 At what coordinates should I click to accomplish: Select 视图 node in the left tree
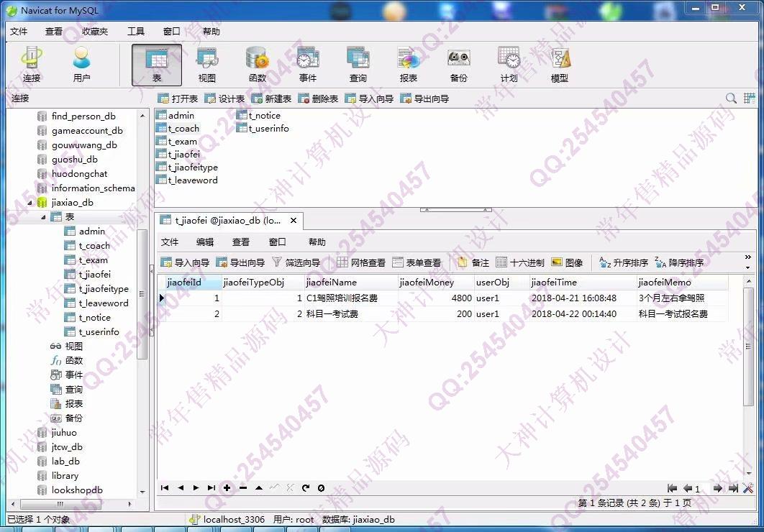coord(66,346)
